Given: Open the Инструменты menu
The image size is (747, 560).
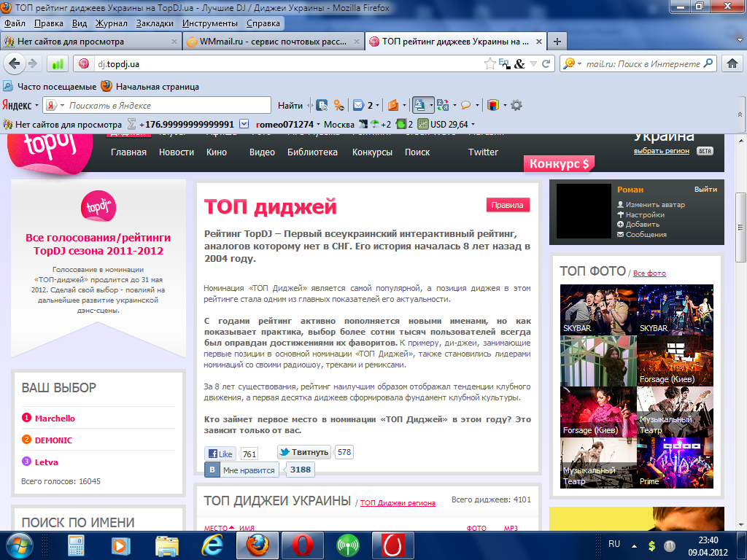Looking at the screenshot, I should (x=209, y=23).
